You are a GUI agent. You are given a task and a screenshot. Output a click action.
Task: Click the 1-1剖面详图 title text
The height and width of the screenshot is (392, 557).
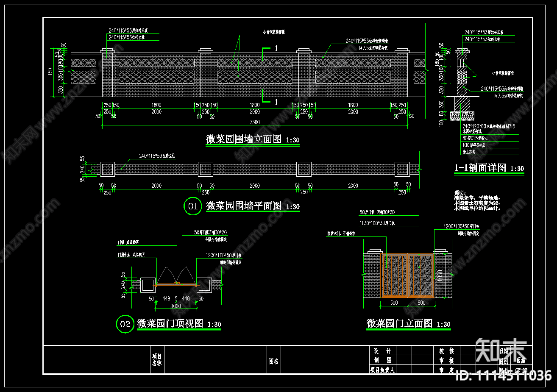tap(480, 168)
